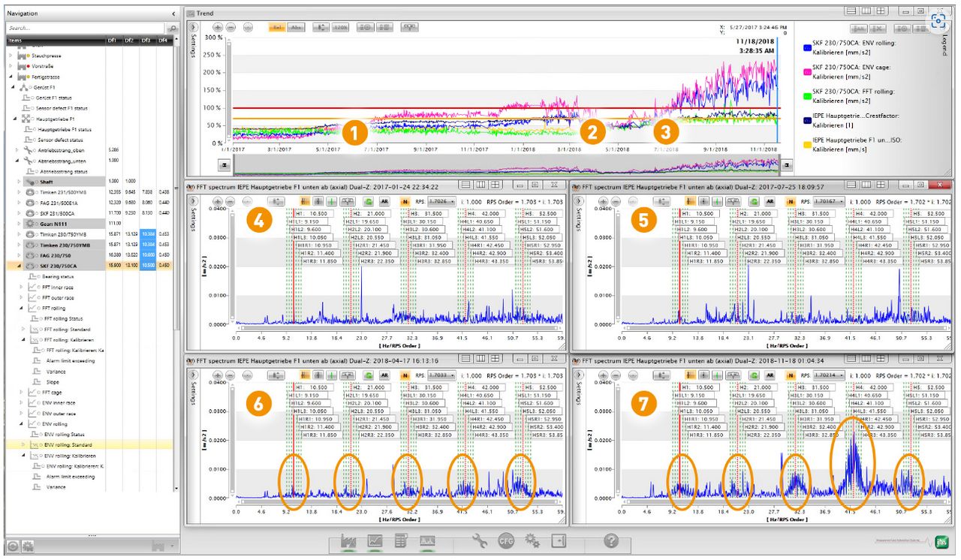Open report list icon in bottom toolbar

point(401,540)
